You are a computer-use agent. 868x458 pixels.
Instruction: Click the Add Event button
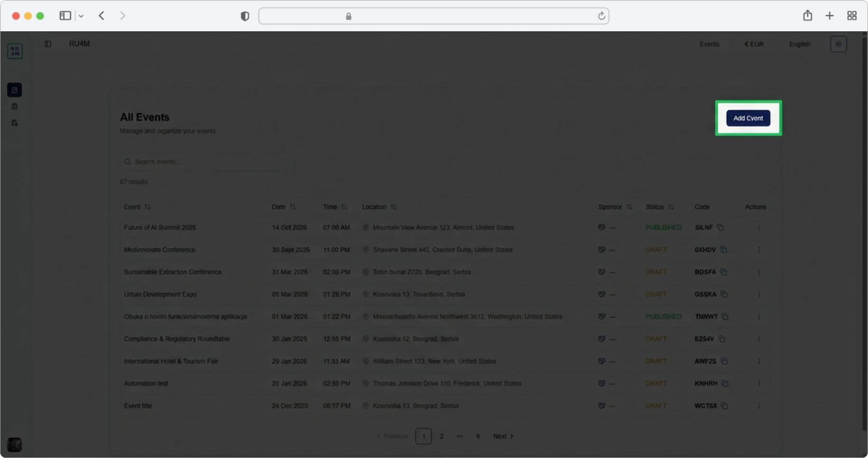pyautogui.click(x=748, y=118)
